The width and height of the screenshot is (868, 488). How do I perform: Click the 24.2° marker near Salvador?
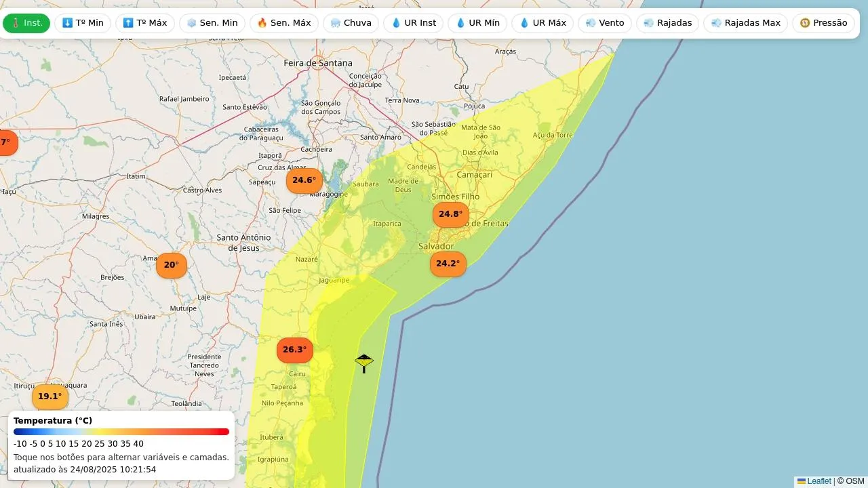[x=448, y=264]
